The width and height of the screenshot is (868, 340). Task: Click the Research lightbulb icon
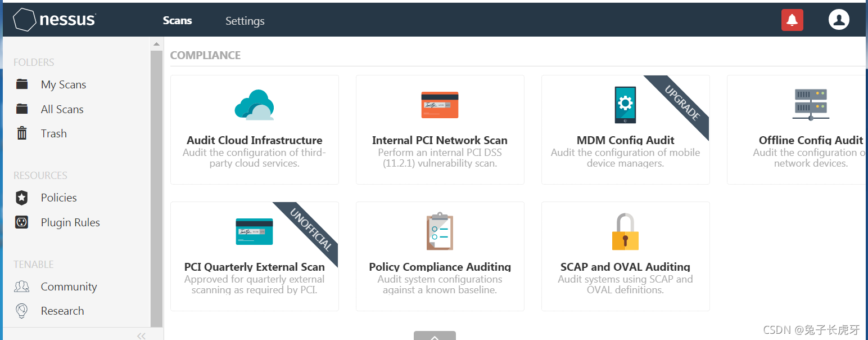pyautogui.click(x=22, y=311)
